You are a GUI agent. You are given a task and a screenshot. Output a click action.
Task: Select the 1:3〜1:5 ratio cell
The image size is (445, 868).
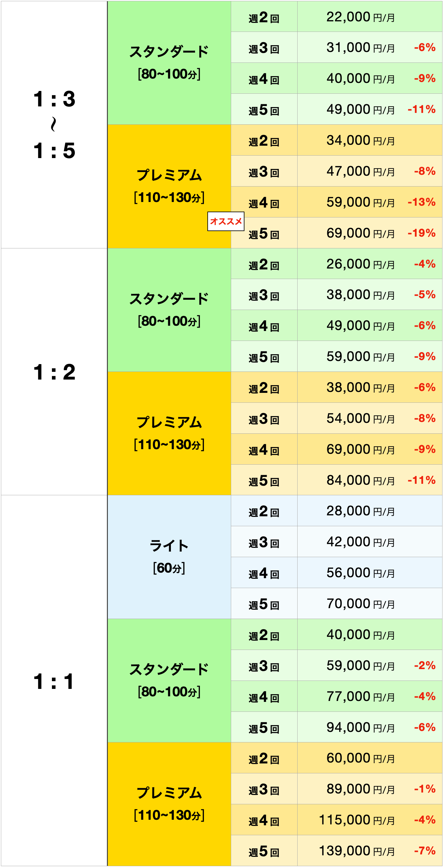54,125
